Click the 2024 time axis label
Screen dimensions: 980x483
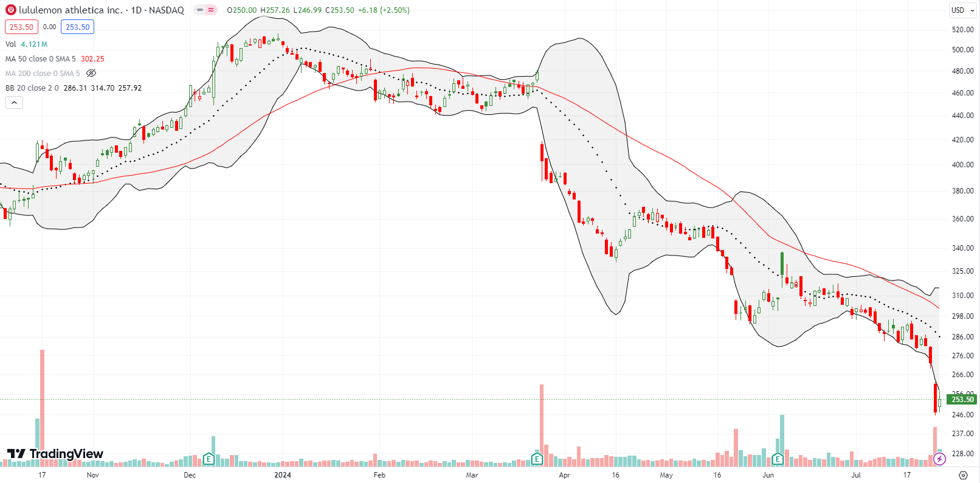click(283, 474)
